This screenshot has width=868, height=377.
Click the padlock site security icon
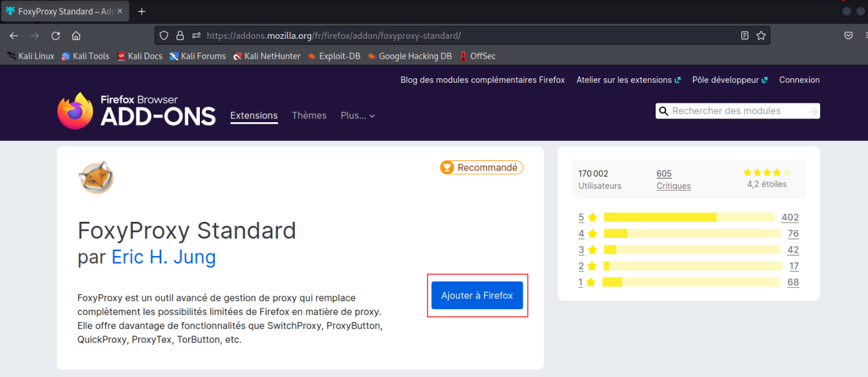coord(180,36)
